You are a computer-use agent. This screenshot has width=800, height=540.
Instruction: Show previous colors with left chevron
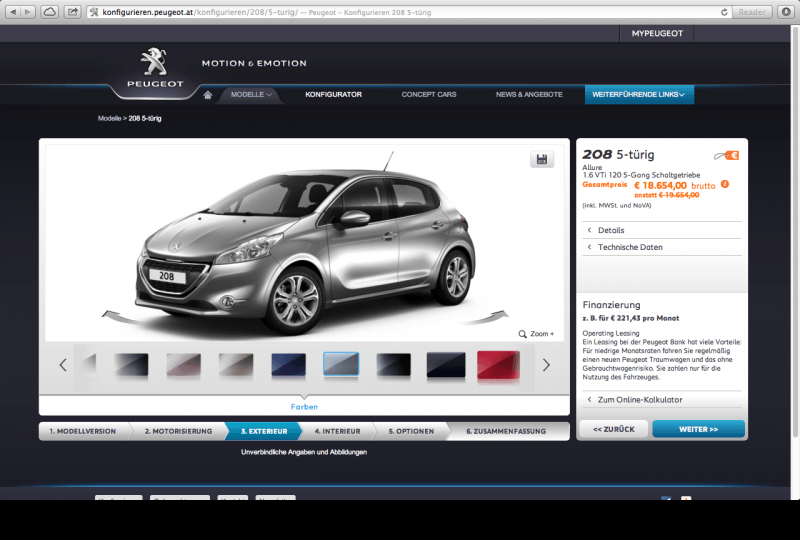click(63, 365)
